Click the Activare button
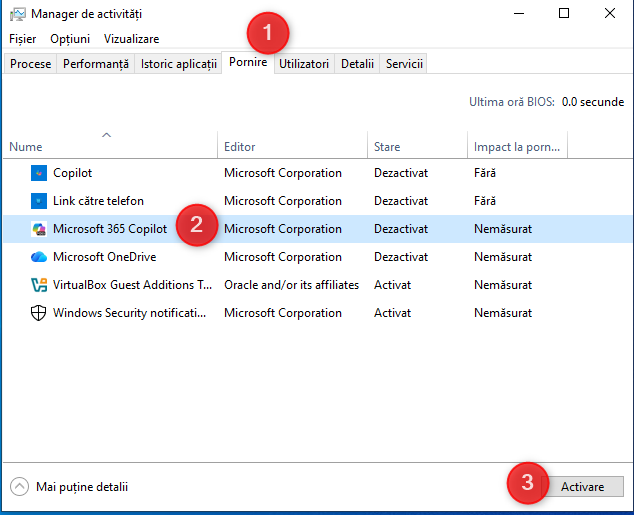634x515 pixels. click(x=583, y=487)
